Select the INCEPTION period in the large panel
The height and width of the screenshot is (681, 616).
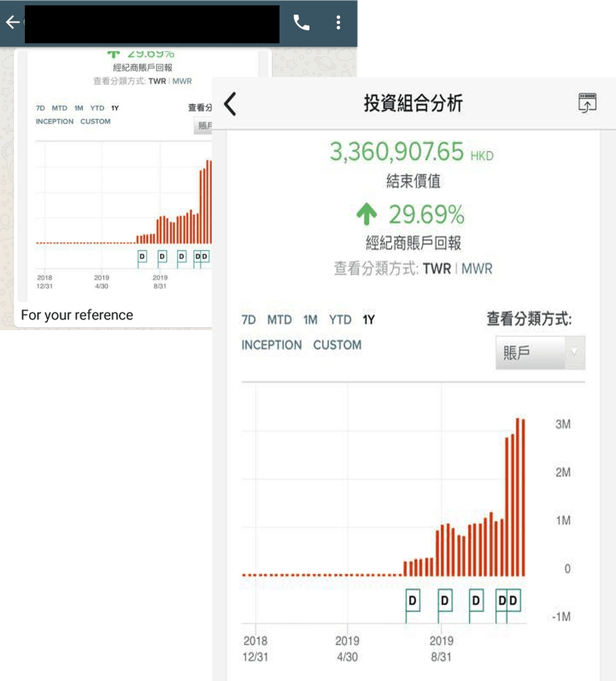point(272,345)
